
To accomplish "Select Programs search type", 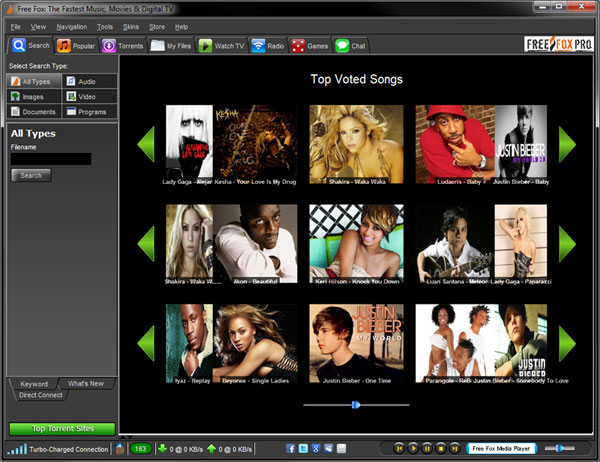I will (90, 111).
